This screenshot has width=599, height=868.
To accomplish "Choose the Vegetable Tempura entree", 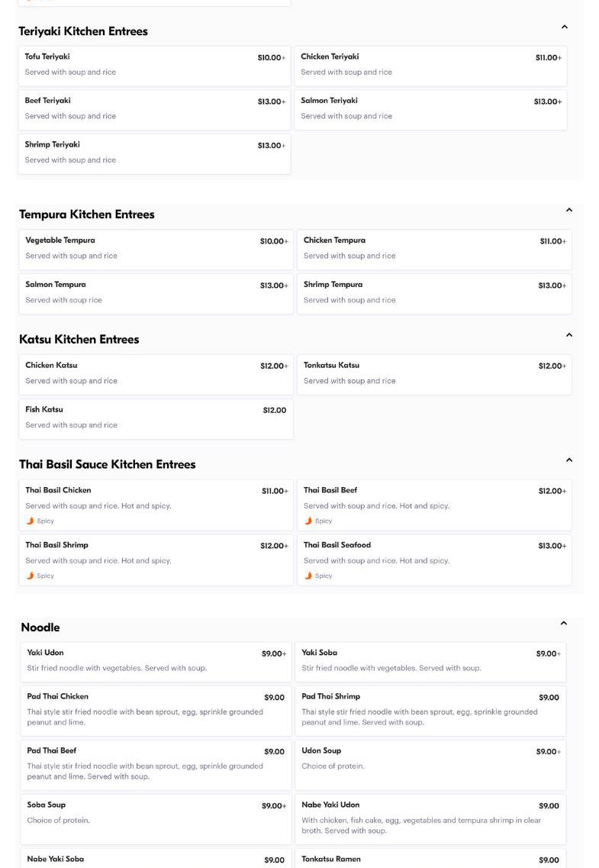I will (156, 250).
